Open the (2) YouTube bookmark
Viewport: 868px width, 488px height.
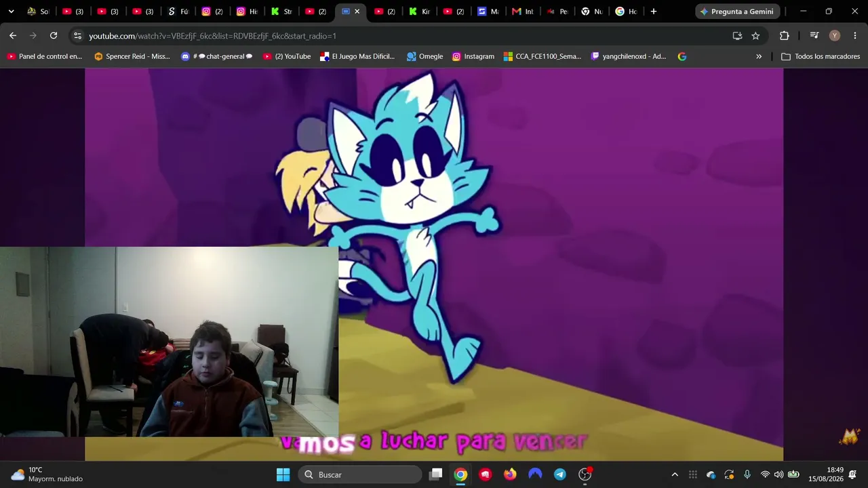(287, 56)
